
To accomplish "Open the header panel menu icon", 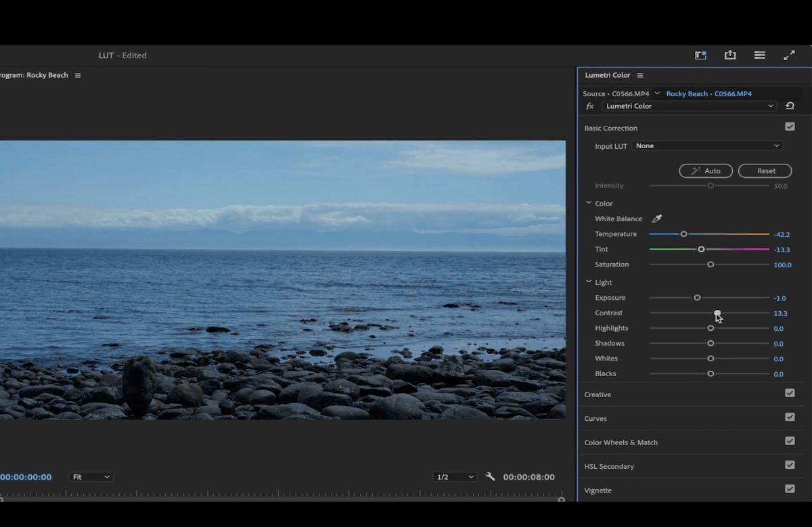I will pos(760,55).
